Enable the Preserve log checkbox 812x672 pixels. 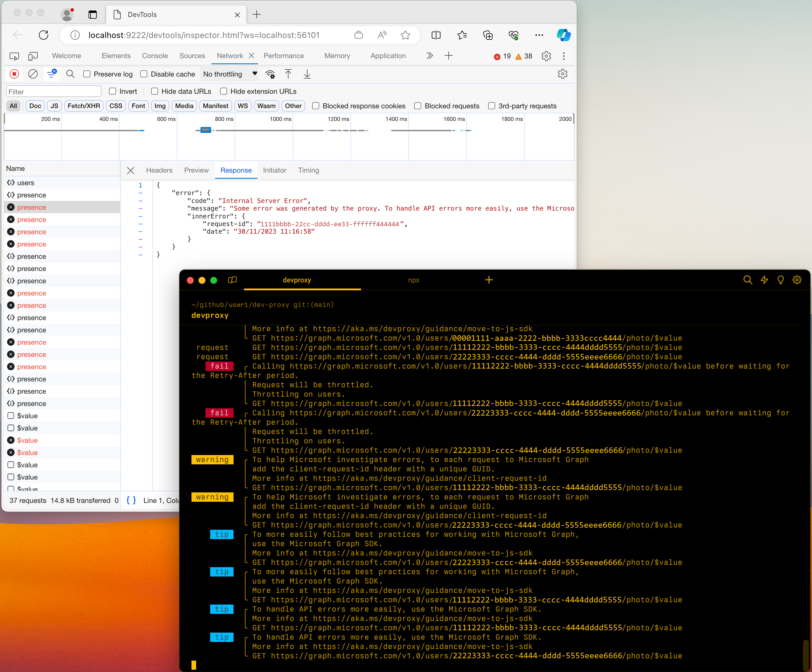pyautogui.click(x=87, y=74)
